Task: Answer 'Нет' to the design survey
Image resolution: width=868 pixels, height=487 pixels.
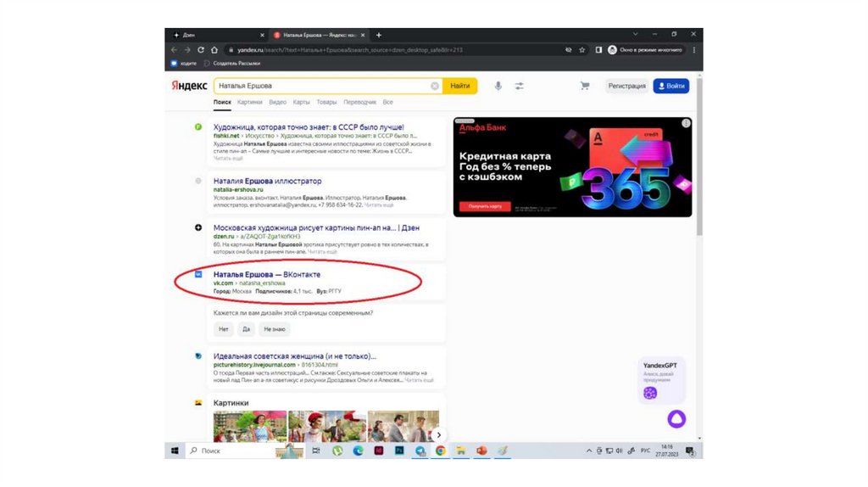Action: pyautogui.click(x=224, y=328)
